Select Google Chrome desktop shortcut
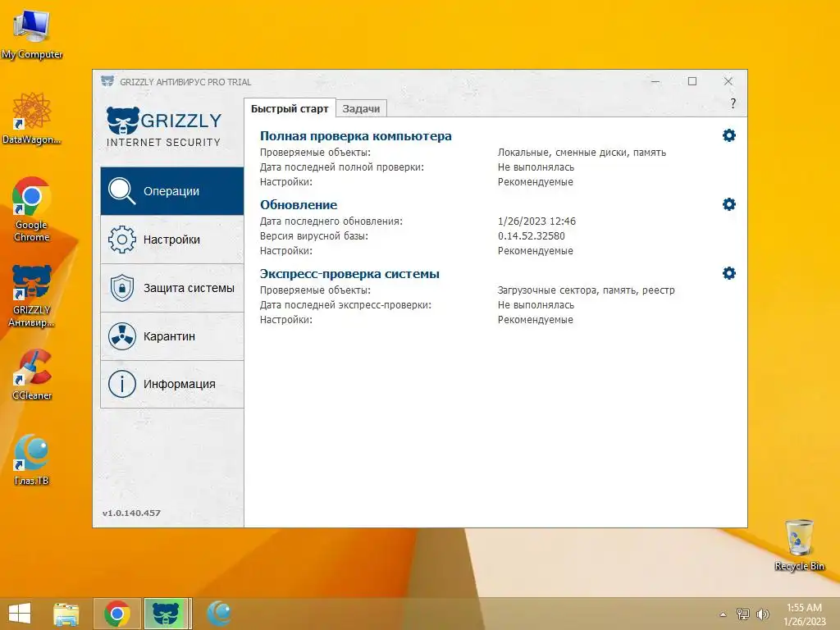 point(32,209)
